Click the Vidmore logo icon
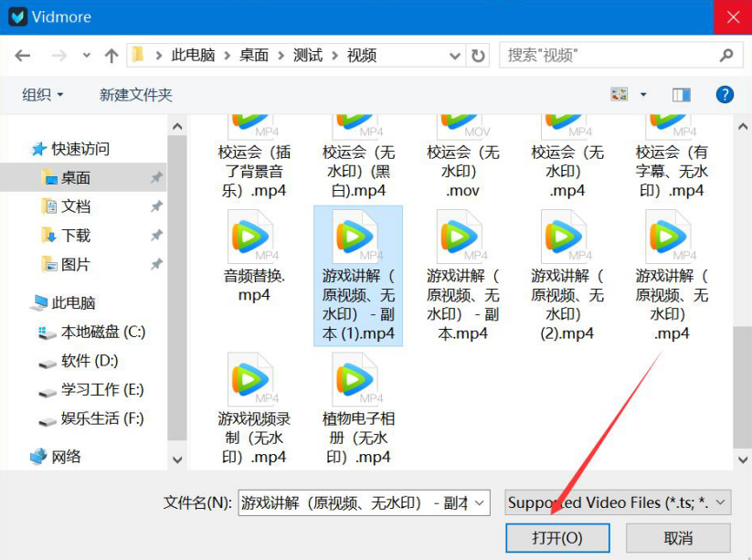Screen dimensions: 752x560 [17, 17]
